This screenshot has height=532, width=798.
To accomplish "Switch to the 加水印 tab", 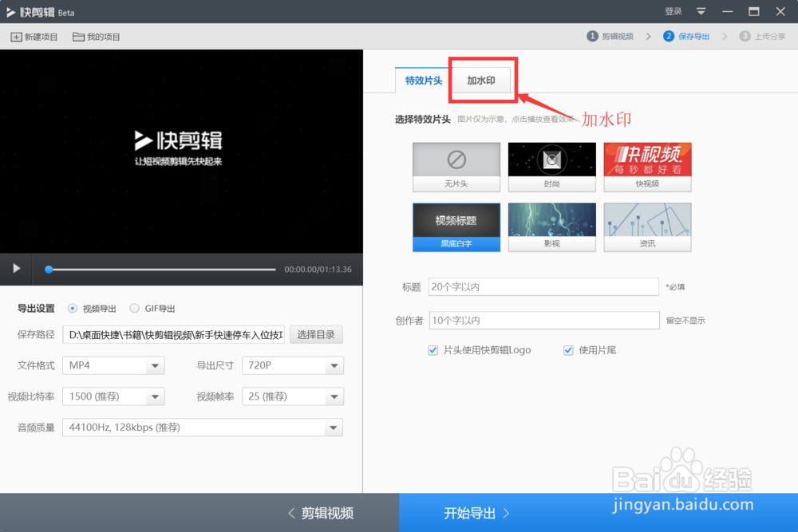I will pyautogui.click(x=482, y=81).
